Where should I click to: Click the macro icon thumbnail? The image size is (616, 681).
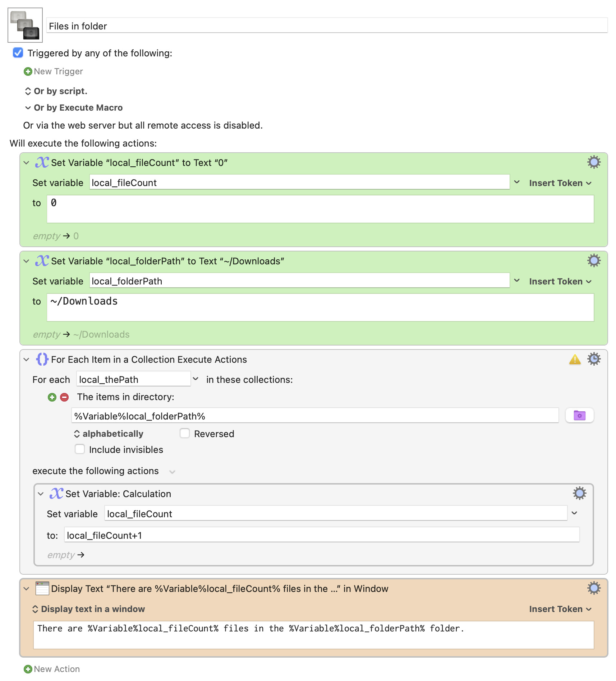(25, 25)
